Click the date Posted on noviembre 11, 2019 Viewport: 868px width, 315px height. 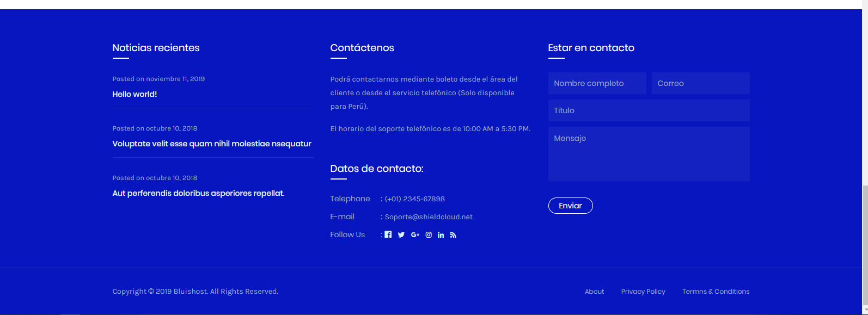158,79
